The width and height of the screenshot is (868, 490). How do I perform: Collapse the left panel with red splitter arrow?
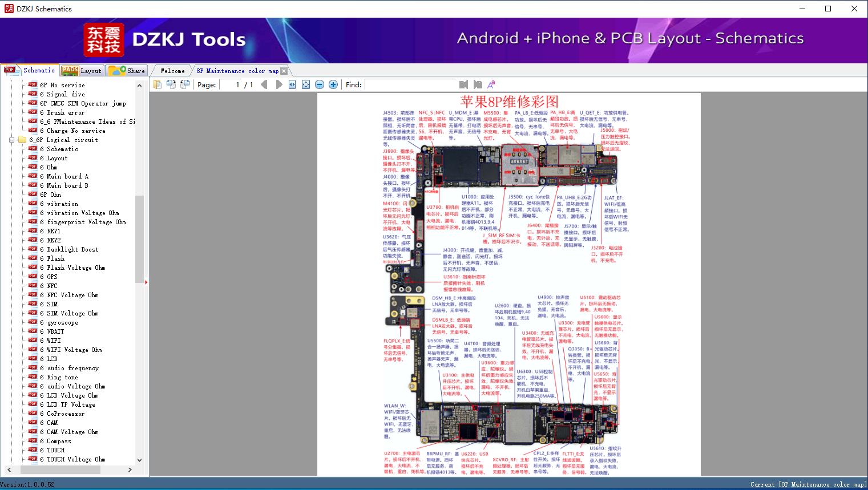coord(146,282)
